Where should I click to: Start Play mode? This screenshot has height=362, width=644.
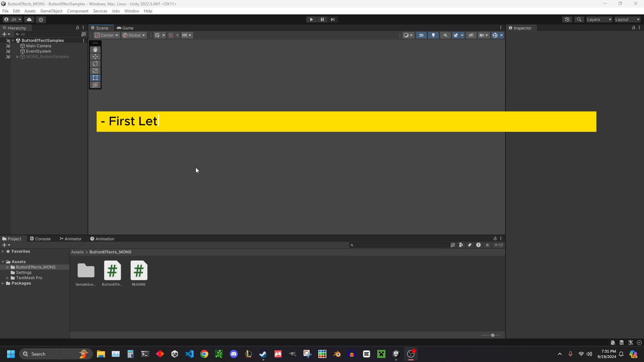(x=311, y=19)
